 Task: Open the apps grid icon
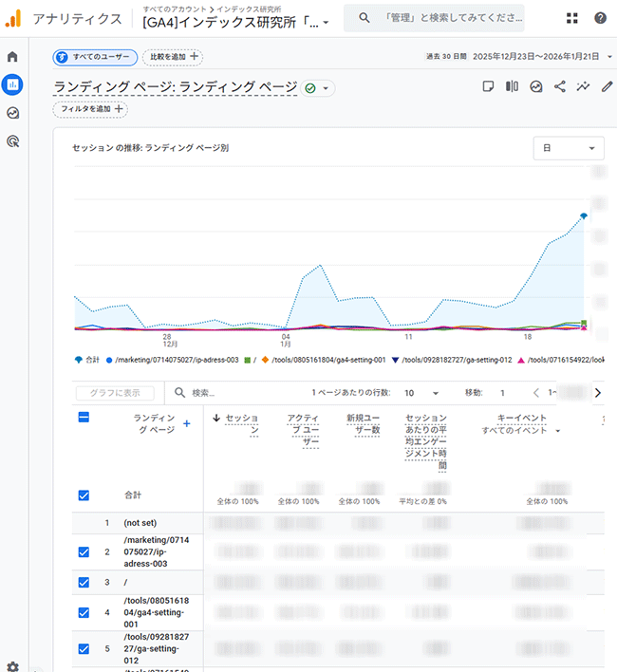572,18
